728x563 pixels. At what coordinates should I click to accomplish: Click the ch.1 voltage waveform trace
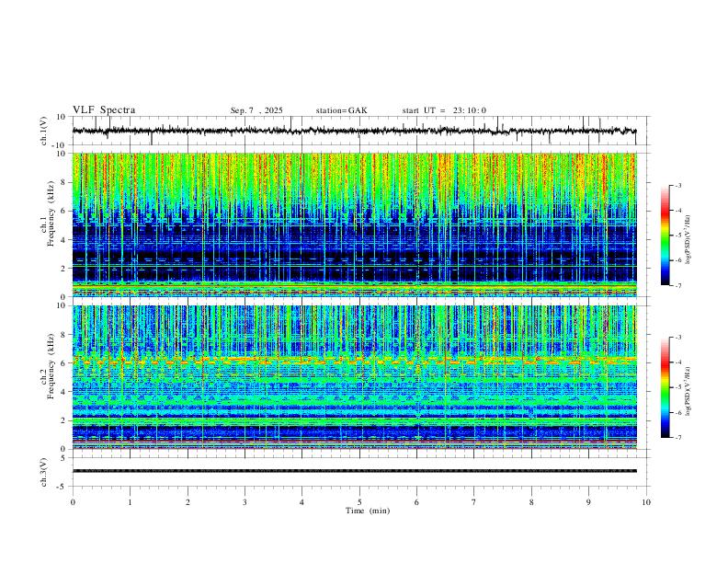click(354, 131)
